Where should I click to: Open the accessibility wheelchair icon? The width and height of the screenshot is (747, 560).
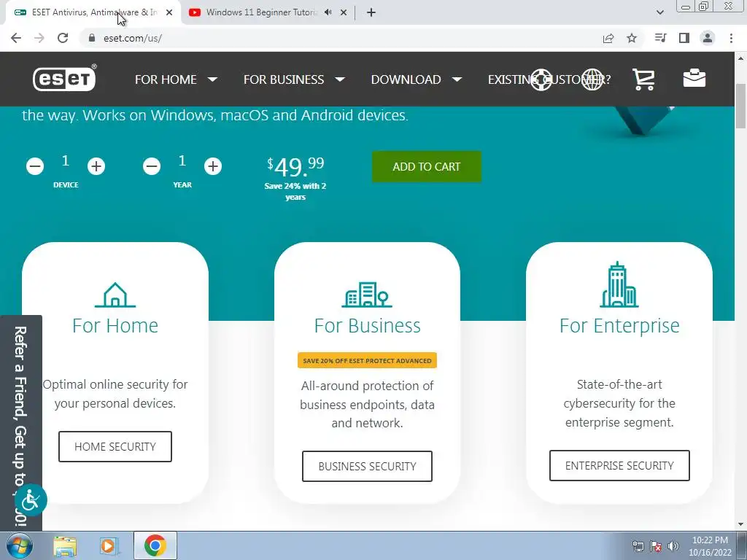[x=31, y=500]
